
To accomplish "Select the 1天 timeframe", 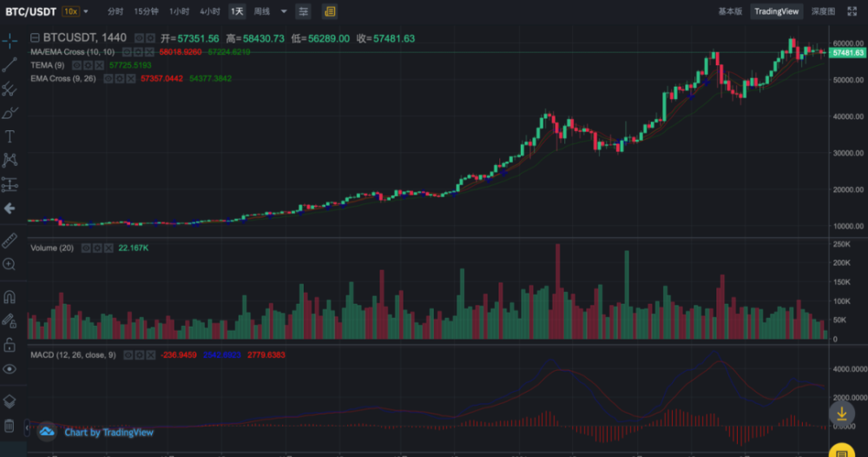I will tap(237, 11).
